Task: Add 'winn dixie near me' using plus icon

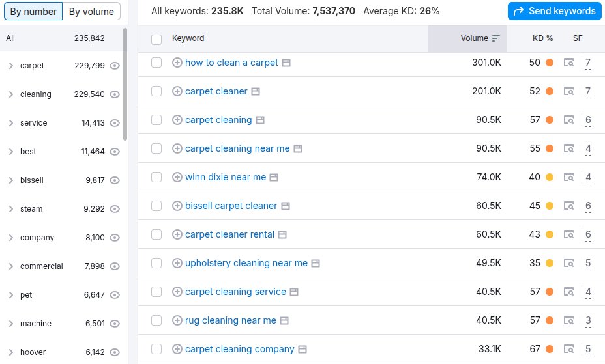Action: coord(177,177)
